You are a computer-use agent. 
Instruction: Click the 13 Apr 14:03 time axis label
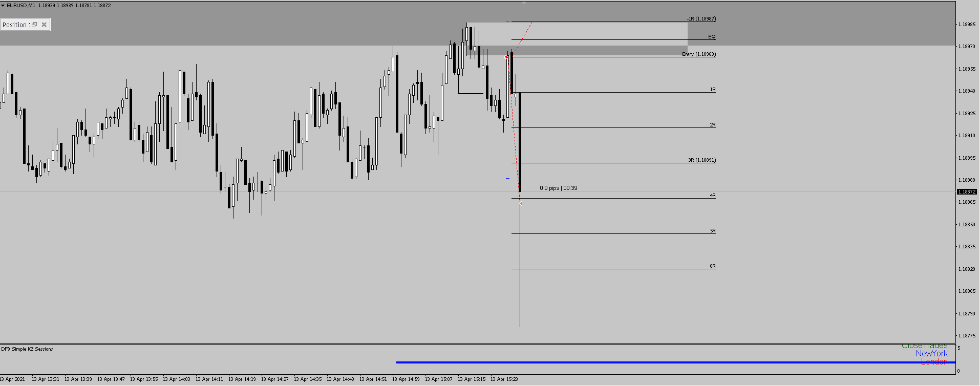(177, 379)
